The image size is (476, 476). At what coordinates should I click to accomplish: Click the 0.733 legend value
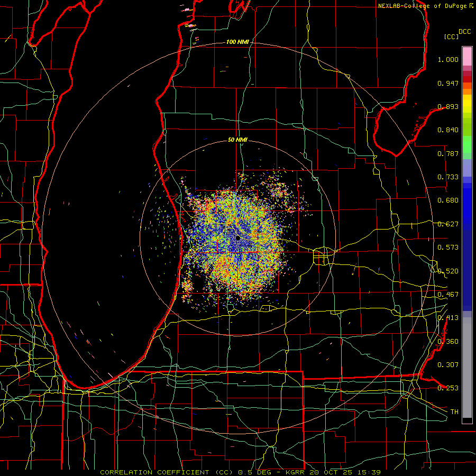click(448, 177)
